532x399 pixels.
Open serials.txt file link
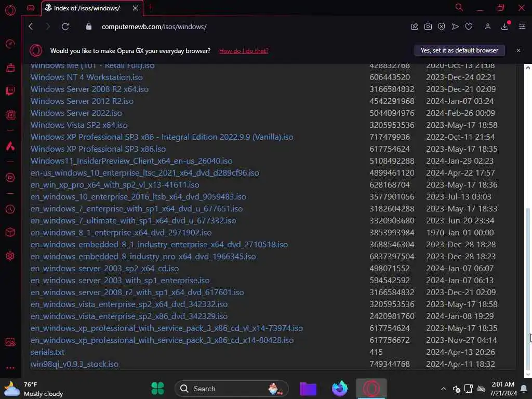(x=47, y=352)
